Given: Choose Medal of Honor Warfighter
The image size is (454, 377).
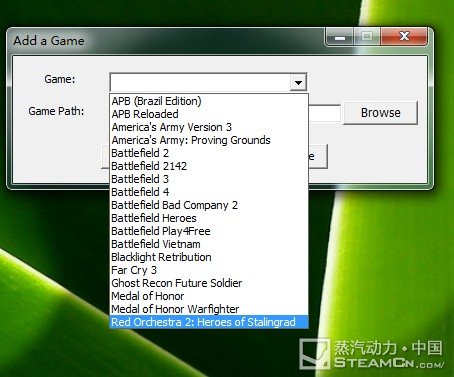Looking at the screenshot, I should (209, 309).
